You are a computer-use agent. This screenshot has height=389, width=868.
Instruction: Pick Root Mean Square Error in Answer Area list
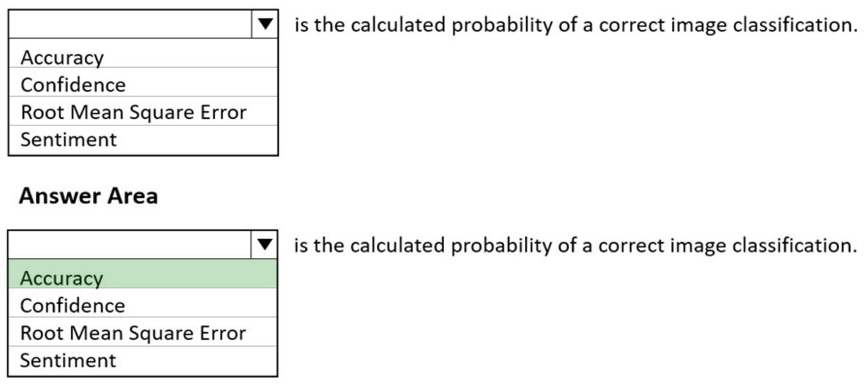pyautogui.click(x=133, y=333)
